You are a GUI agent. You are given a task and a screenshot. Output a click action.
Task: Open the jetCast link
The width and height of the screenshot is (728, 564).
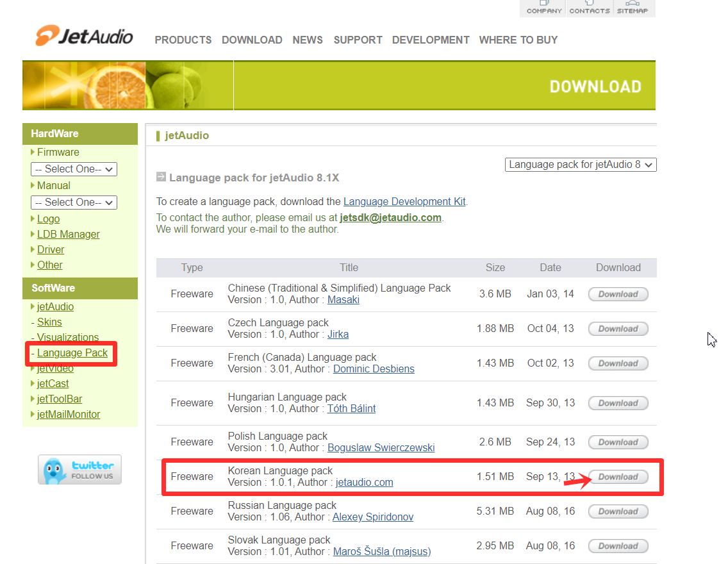[53, 383]
